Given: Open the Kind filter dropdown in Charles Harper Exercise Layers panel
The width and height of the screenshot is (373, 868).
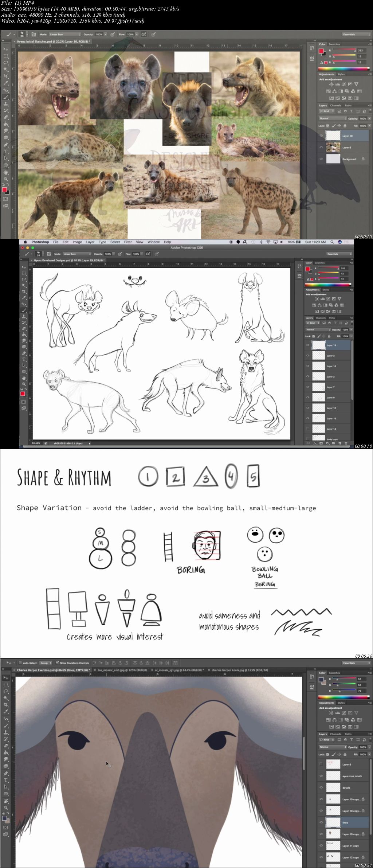Looking at the screenshot, I should (327, 740).
